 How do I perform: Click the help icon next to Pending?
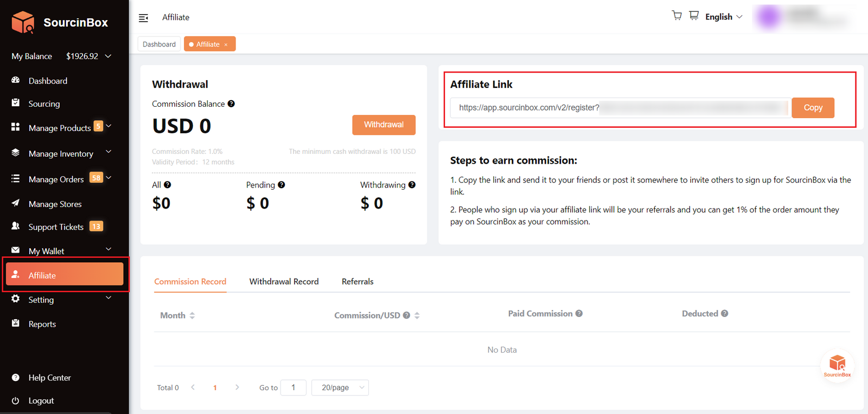(x=282, y=185)
